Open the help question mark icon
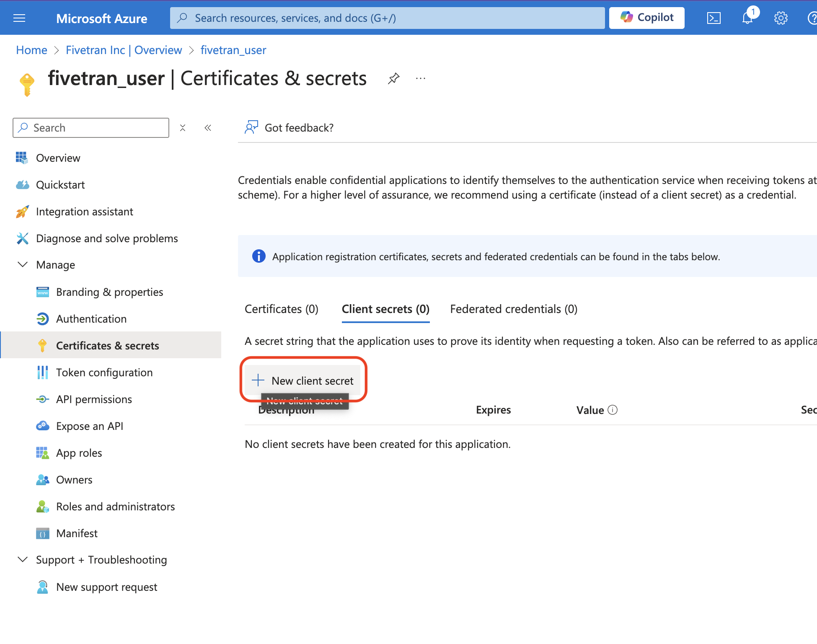 point(812,18)
